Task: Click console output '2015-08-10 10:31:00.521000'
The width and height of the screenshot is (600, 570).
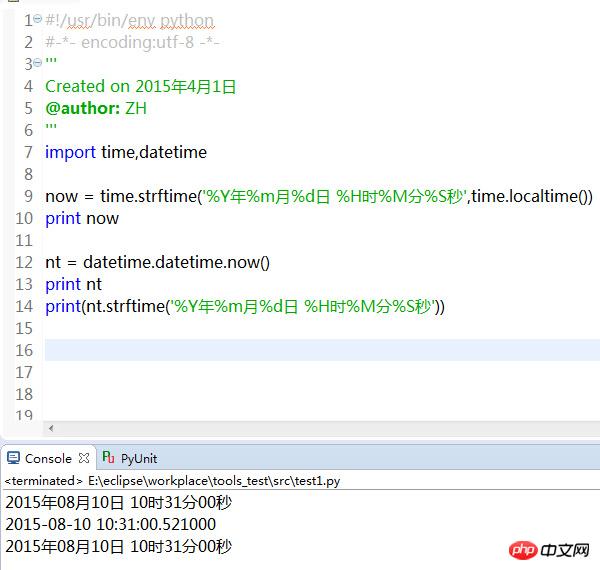Action: coord(111,524)
